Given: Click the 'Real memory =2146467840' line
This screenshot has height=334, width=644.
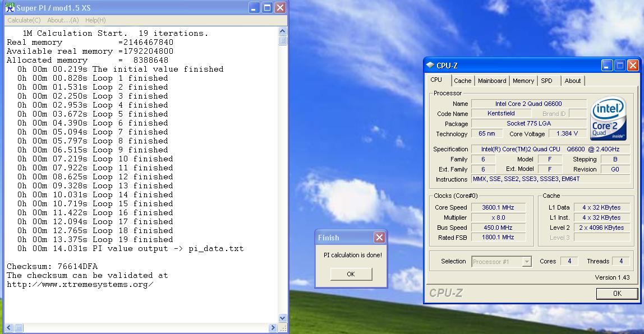Looking at the screenshot, I should [x=90, y=42].
